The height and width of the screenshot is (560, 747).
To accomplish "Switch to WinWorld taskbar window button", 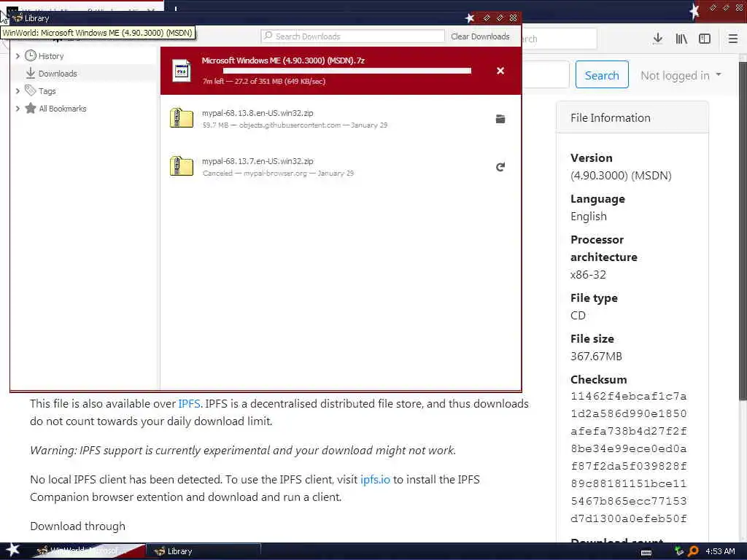I will pyautogui.click(x=88, y=551).
